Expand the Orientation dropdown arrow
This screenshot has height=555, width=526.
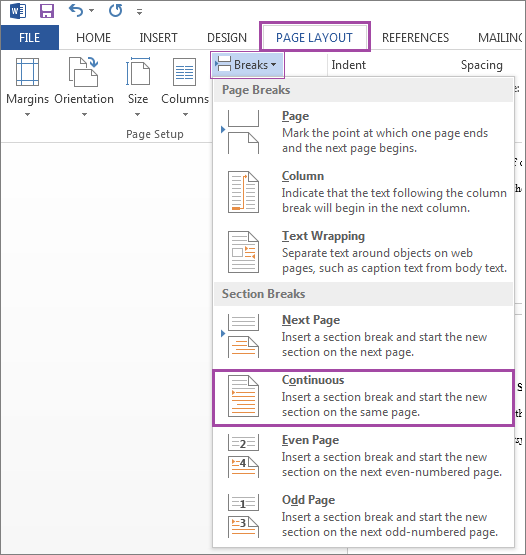[x=84, y=115]
